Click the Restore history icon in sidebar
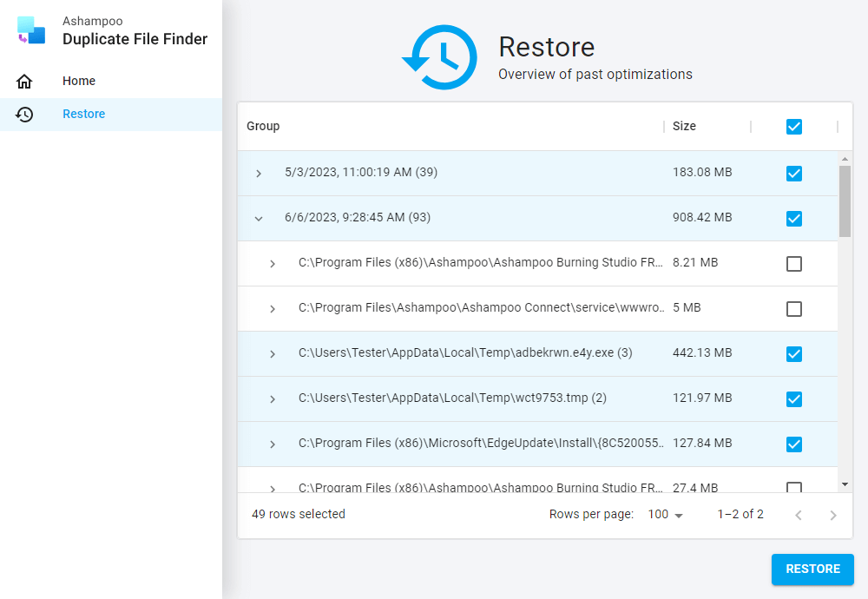This screenshot has height=599, width=868. (25, 114)
